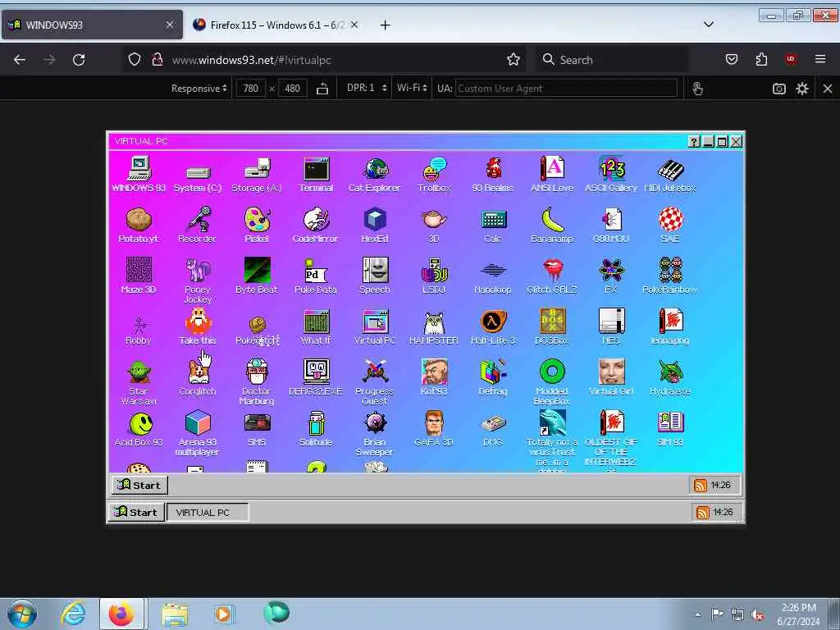Launch HexEd cube icon
The image size is (840, 630).
[375, 225]
